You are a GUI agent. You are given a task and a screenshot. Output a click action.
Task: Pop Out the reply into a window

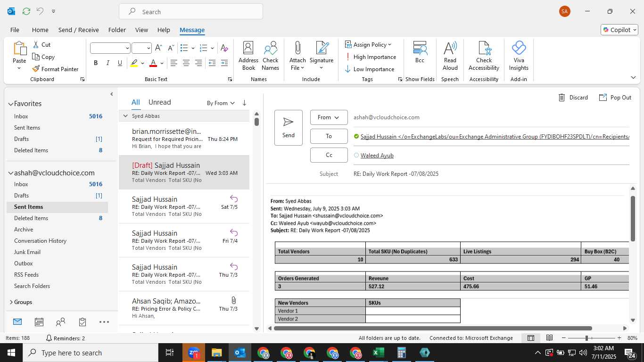(615, 98)
